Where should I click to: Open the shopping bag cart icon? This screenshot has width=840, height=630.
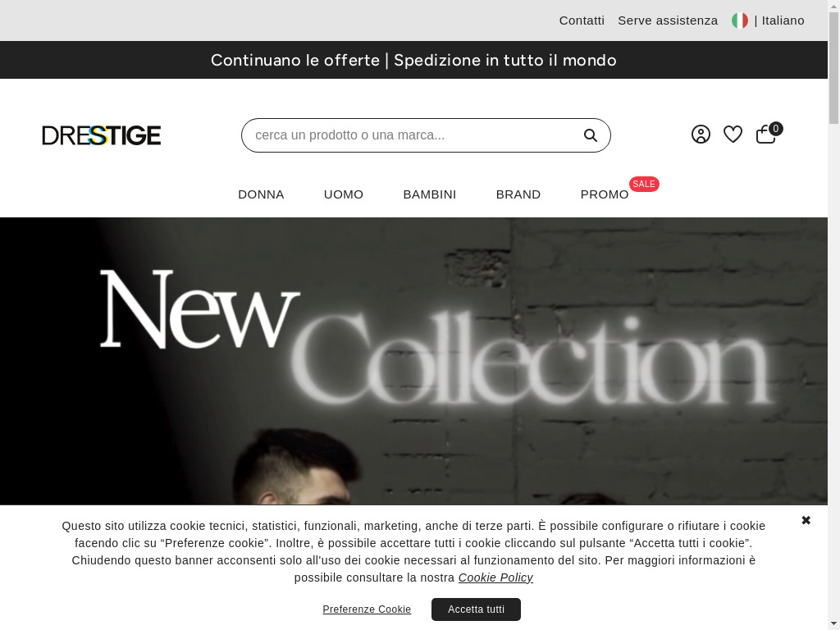point(768,133)
